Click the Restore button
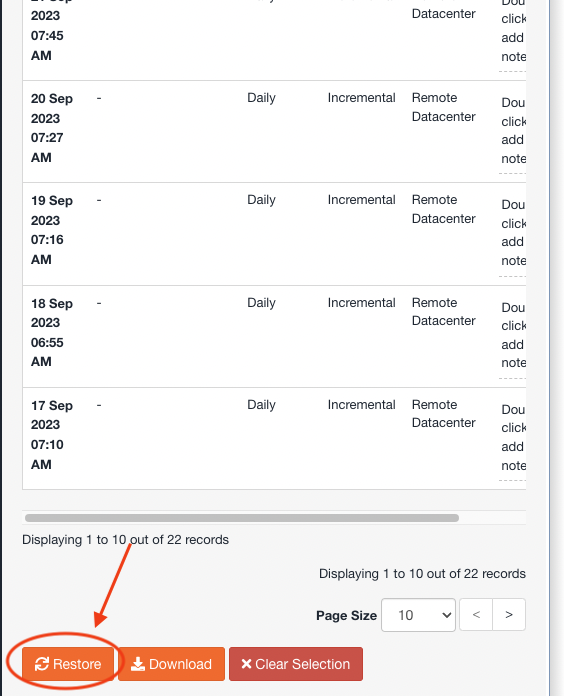Screen dimensions: 564x696 (x=68, y=664)
